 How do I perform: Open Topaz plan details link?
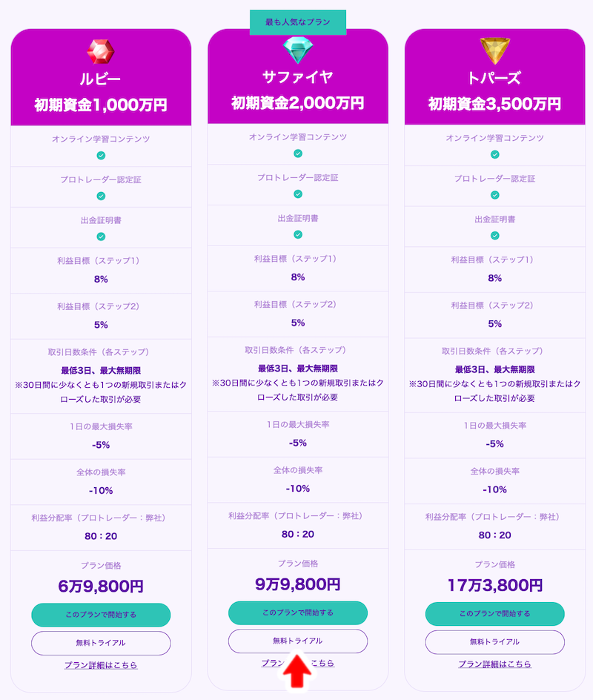pos(495,664)
